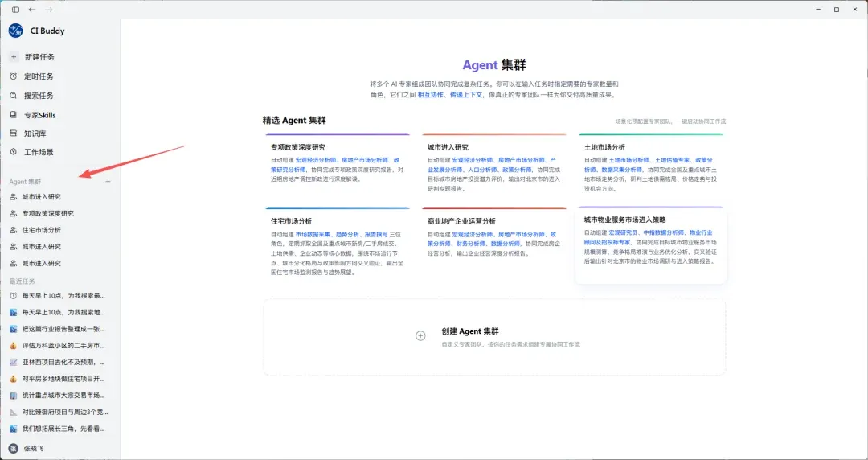This screenshot has height=460, width=868.
Task: Open recent task 把这篇行业报告整理成一张... icon
Action: click(x=14, y=329)
